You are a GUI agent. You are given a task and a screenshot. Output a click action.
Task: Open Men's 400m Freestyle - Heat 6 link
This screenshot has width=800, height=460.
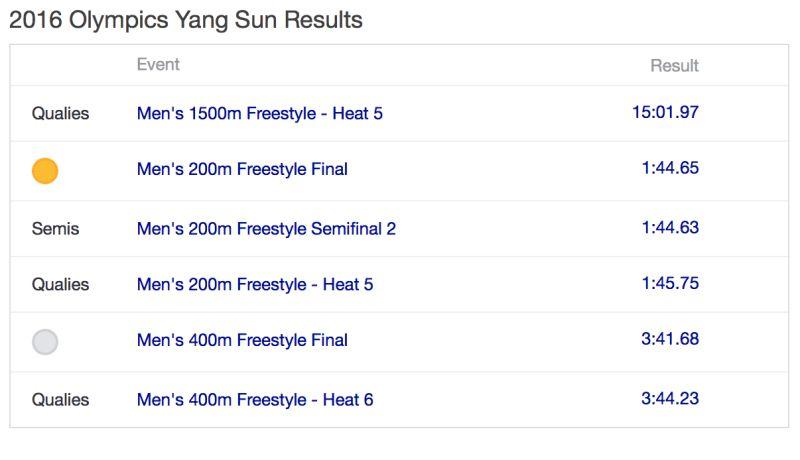coord(255,400)
